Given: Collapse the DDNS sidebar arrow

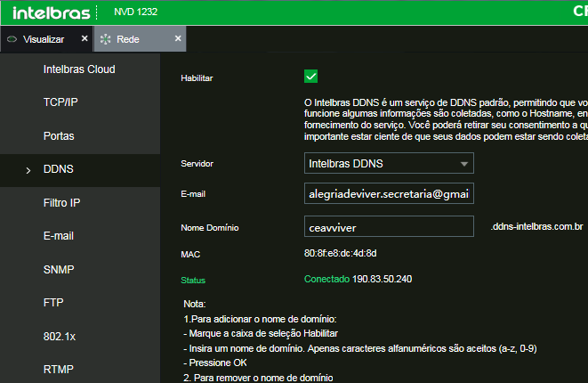Looking at the screenshot, I should coord(28,170).
